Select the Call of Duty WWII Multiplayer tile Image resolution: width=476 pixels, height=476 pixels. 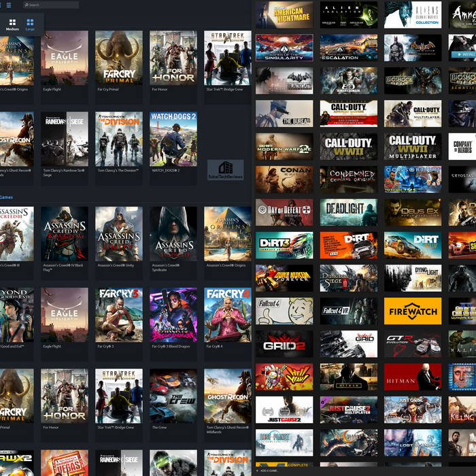[x=413, y=147]
